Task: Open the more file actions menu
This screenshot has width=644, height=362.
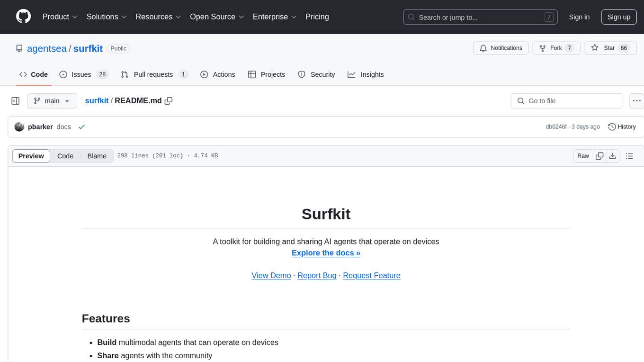Action: coord(636,101)
